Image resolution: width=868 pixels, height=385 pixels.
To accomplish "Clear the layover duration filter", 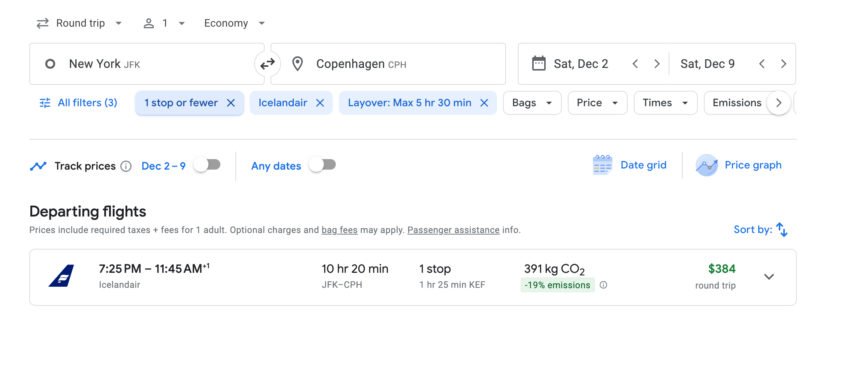I will click(x=484, y=103).
